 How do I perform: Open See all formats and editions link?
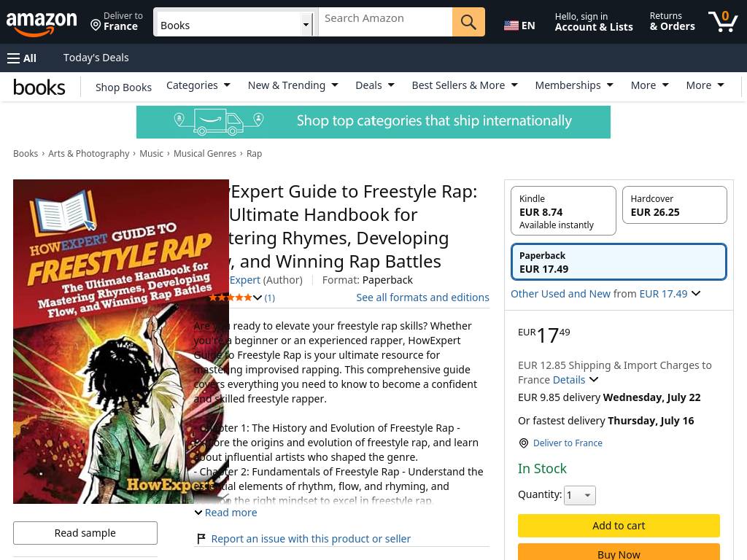pos(422,297)
